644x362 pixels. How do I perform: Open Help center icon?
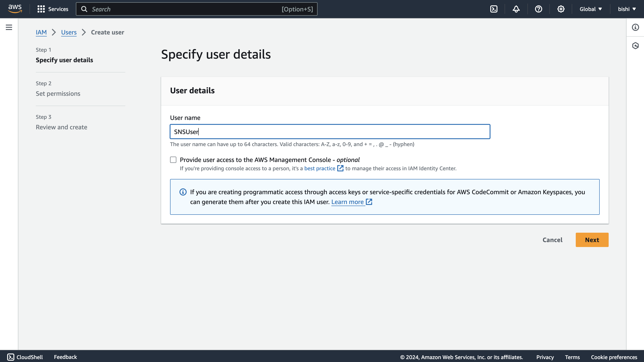pyautogui.click(x=538, y=9)
